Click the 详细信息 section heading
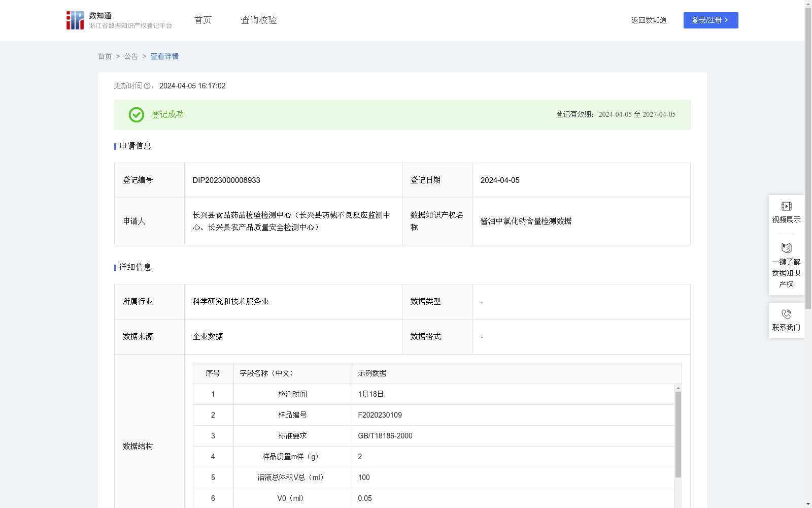The image size is (812, 508). (x=136, y=268)
